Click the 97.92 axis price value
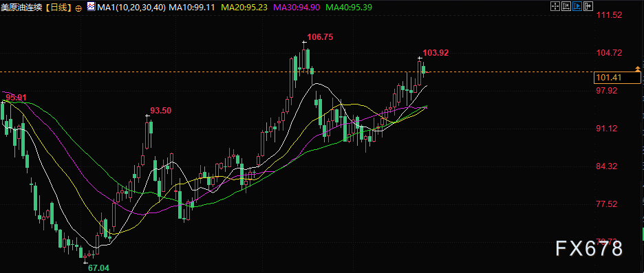 pyautogui.click(x=607, y=90)
